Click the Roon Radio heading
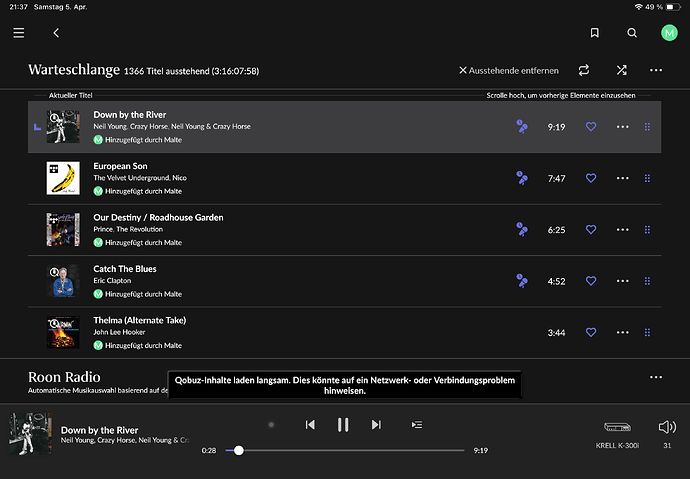 click(x=64, y=377)
